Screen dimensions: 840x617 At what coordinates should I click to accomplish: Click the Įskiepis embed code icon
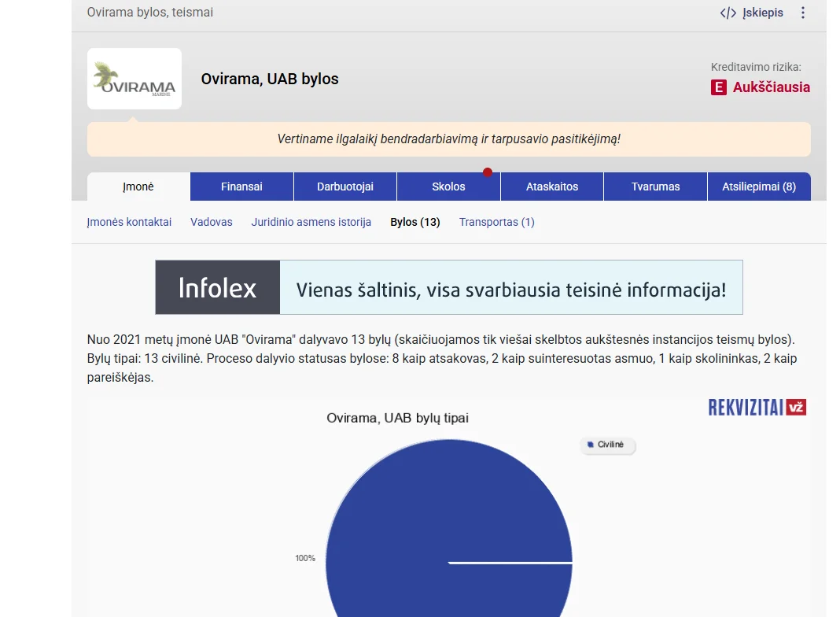(728, 13)
